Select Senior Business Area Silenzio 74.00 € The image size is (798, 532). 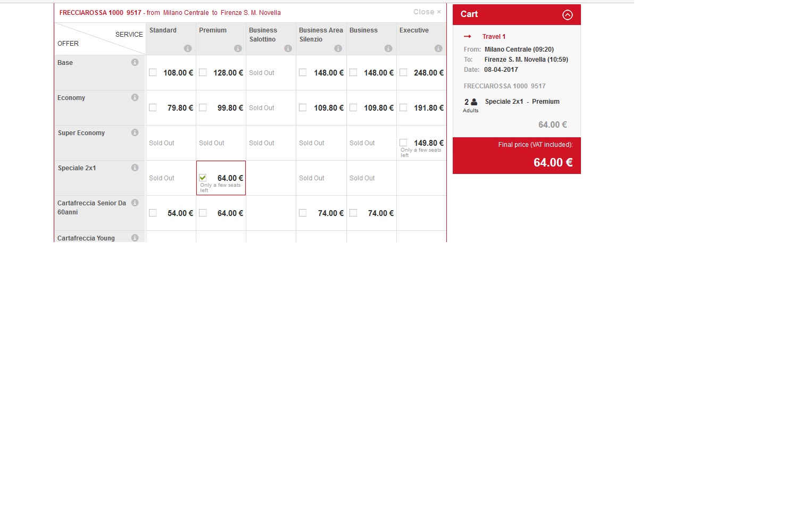click(x=303, y=213)
